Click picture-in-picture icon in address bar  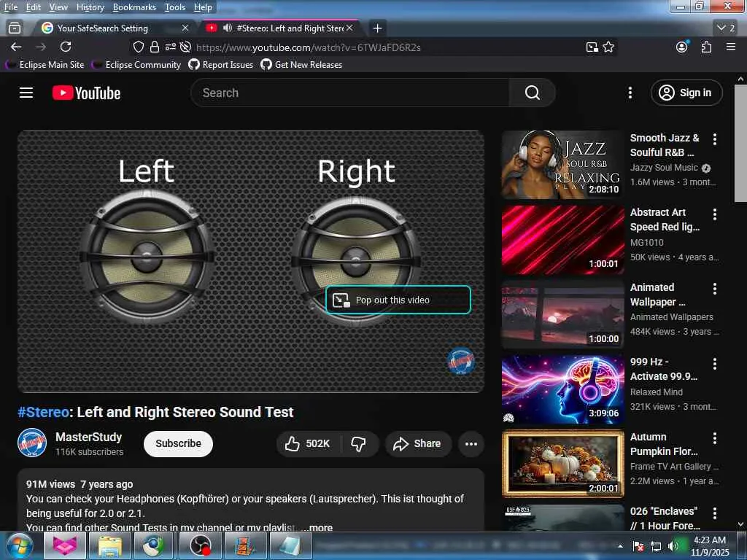pyautogui.click(x=592, y=47)
